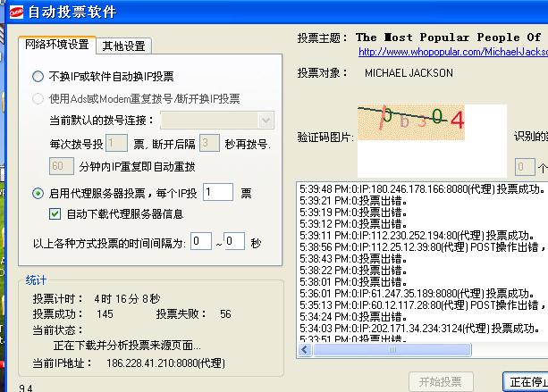The width and height of the screenshot is (548, 392).
Task: Focus the 分钟内IP重复 minutes field
Action: [61, 166]
